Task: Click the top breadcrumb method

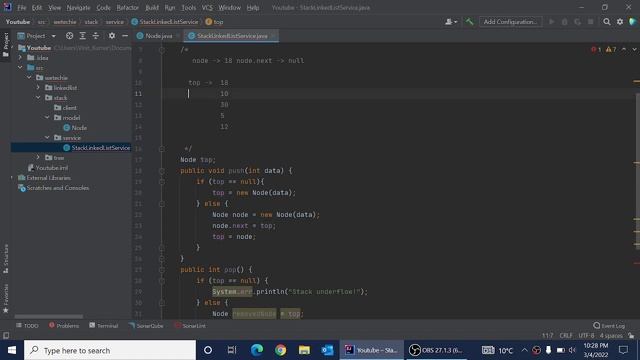Action: [x=215, y=22]
